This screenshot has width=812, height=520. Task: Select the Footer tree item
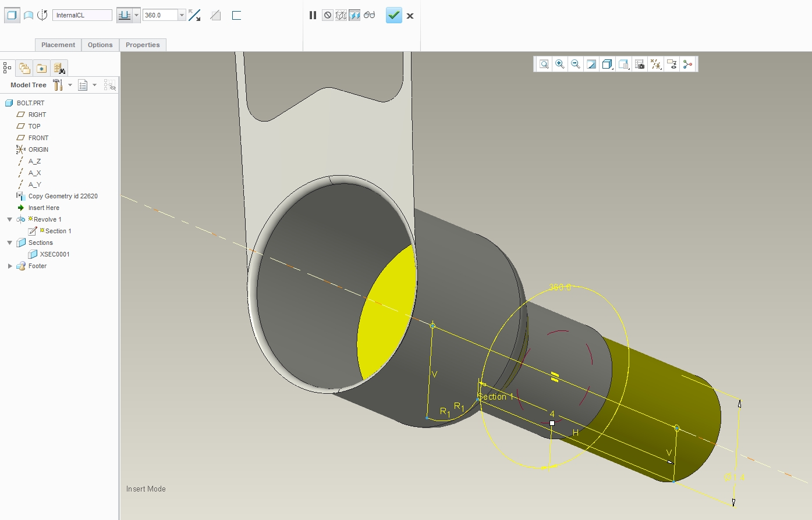pos(37,266)
